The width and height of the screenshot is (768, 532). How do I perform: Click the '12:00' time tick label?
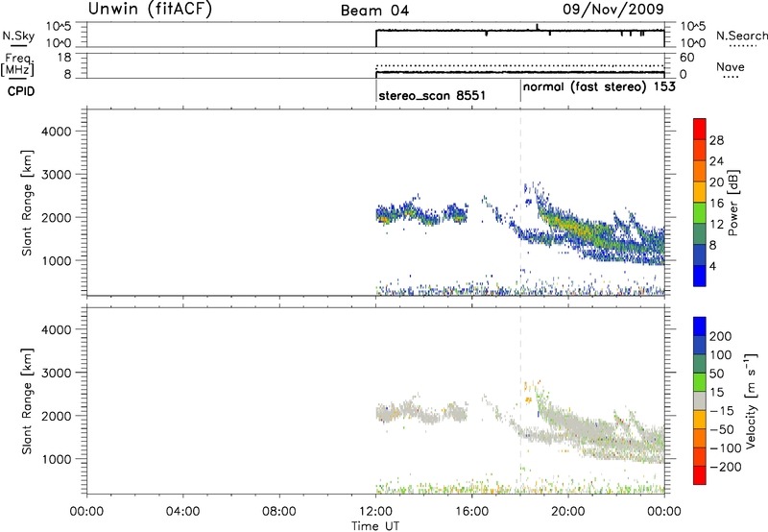[x=375, y=512]
